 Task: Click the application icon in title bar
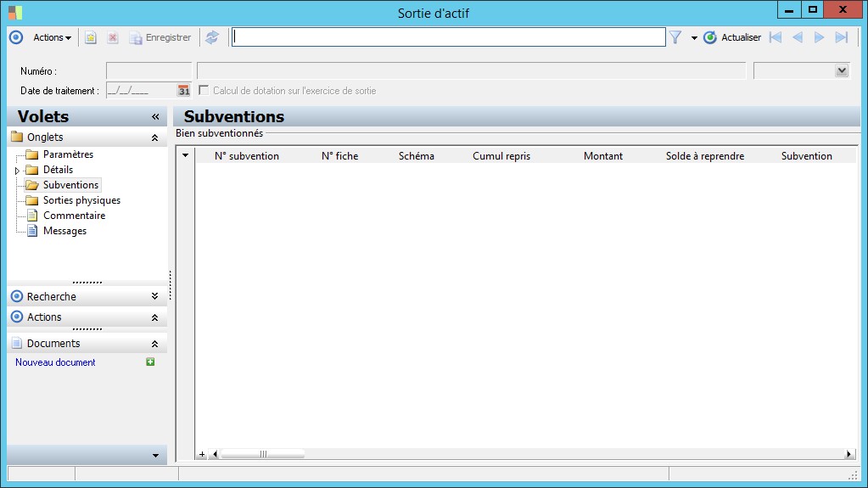[x=15, y=12]
